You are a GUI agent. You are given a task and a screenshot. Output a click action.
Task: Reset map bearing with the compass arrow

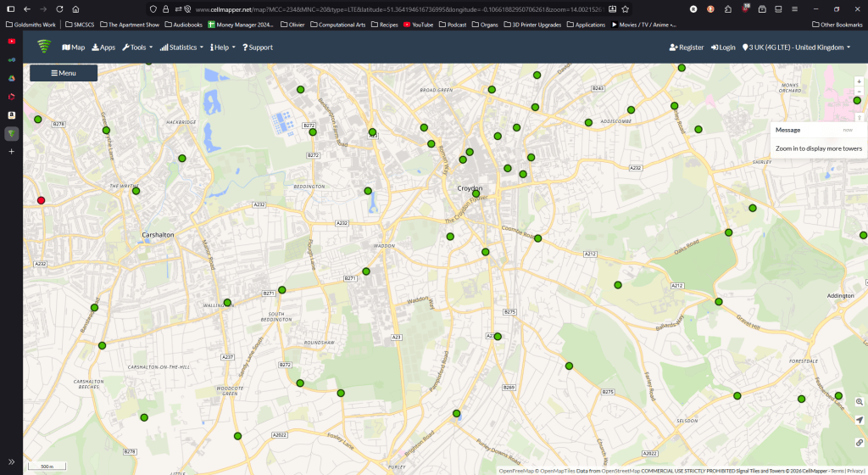point(860,117)
